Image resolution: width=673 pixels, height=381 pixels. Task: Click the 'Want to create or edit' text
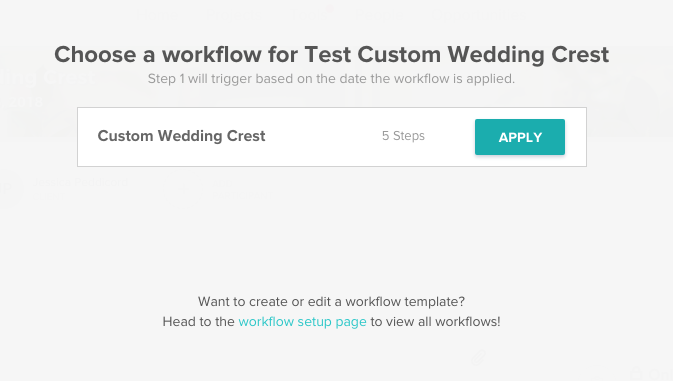click(331, 302)
